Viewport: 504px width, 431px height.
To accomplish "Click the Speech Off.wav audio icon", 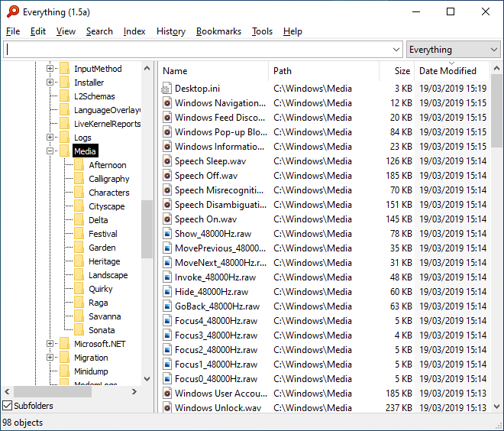I will (166, 176).
